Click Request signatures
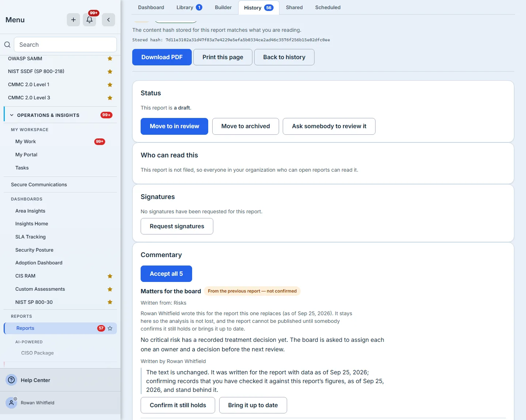Image resolution: width=526 pixels, height=420 pixels. tap(177, 226)
